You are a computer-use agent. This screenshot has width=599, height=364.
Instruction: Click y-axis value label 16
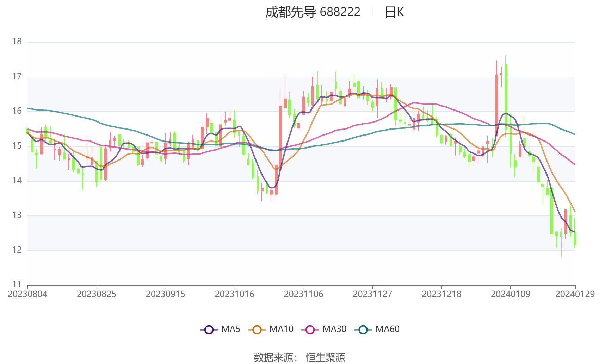tap(17, 111)
